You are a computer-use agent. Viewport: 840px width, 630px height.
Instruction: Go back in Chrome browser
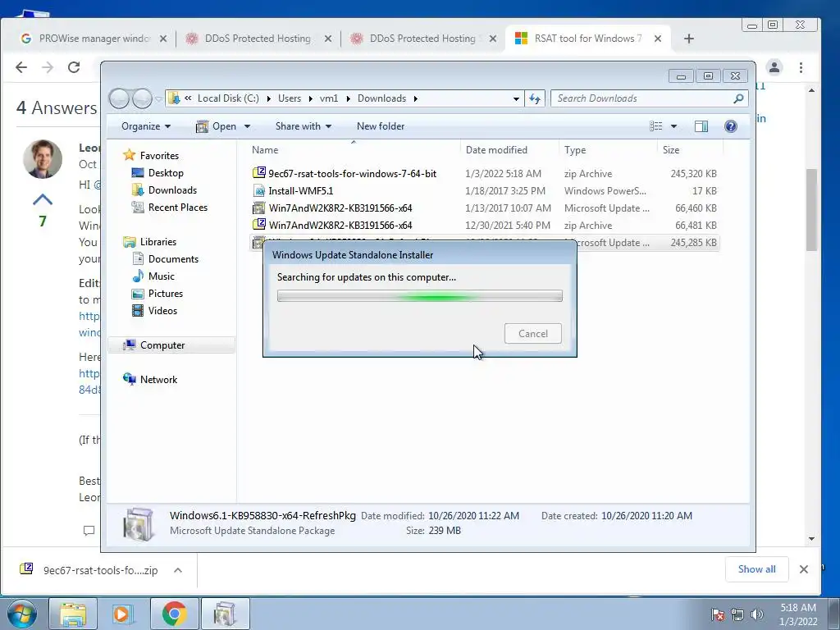pyautogui.click(x=21, y=67)
